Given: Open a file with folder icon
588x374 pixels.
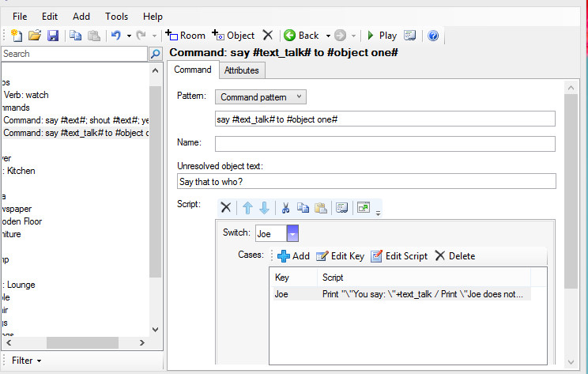Looking at the screenshot, I should (35, 36).
